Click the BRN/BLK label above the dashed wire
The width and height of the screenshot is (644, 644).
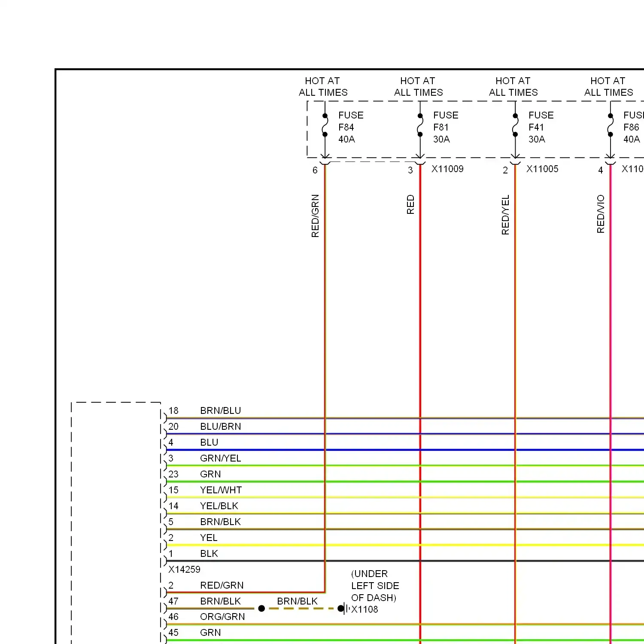(298, 601)
